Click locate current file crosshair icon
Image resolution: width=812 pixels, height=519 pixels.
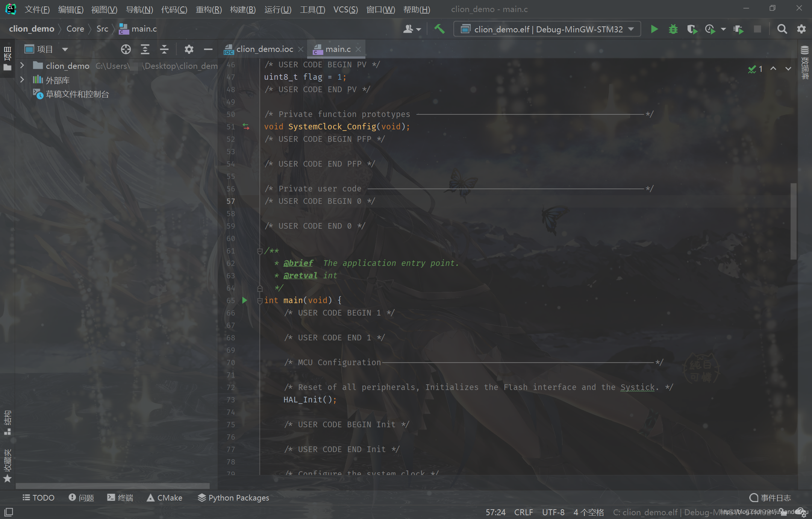coord(126,49)
